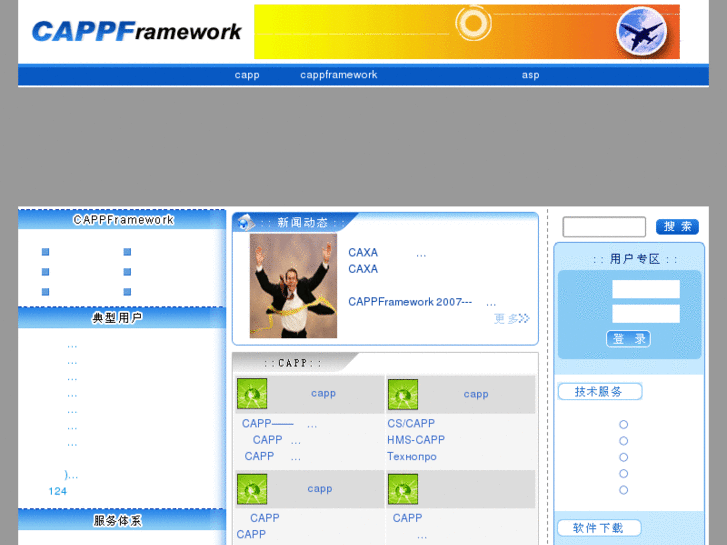Image resolution: width=727 pixels, height=545 pixels.
Task: Click the '124' link in the left panel
Action: pyautogui.click(x=57, y=491)
